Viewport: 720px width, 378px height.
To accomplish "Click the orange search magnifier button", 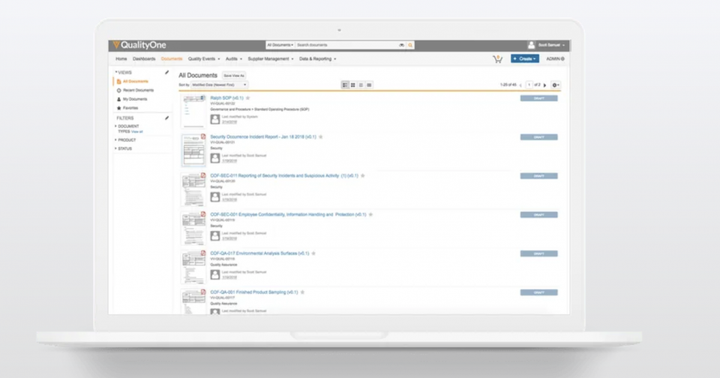I will pyautogui.click(x=411, y=45).
